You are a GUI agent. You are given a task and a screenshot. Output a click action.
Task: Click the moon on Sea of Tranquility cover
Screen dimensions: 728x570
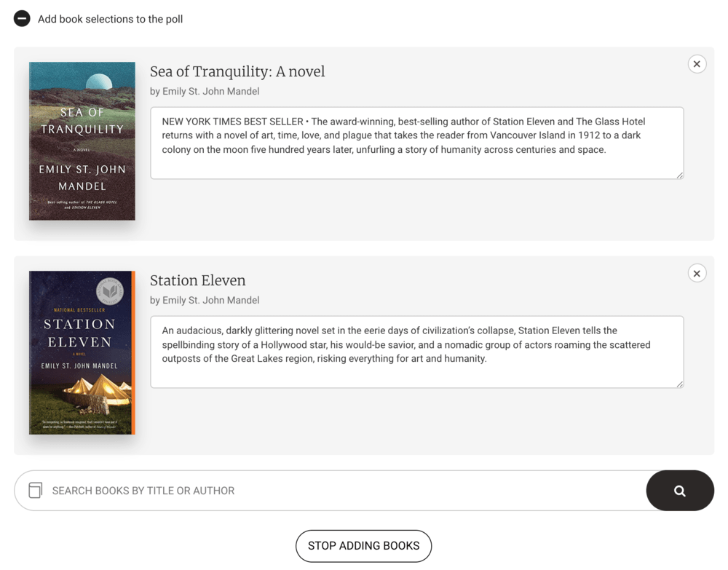tap(99, 82)
